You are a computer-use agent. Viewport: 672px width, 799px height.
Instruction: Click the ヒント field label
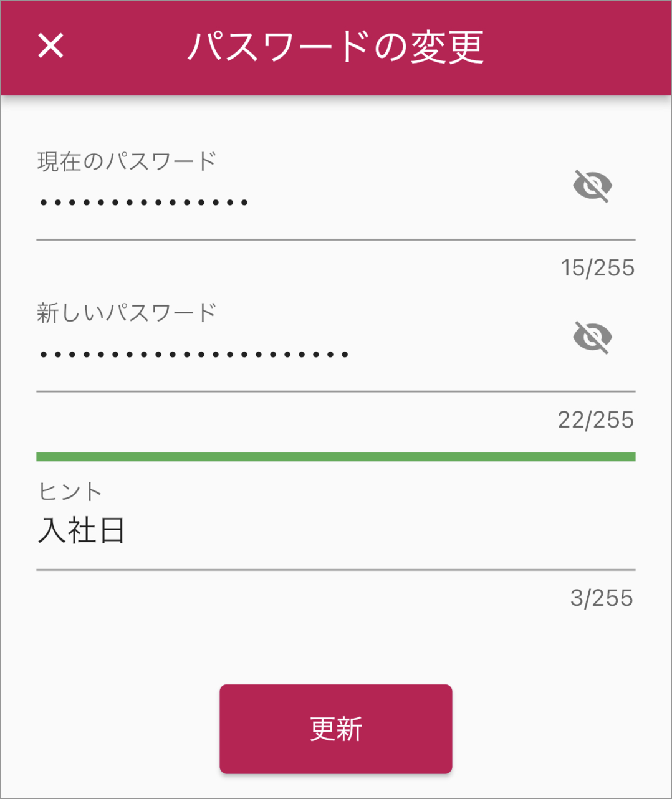[70, 492]
